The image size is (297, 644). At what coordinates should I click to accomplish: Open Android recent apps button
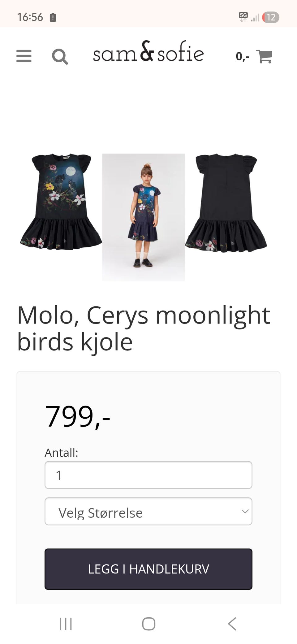coord(66,624)
